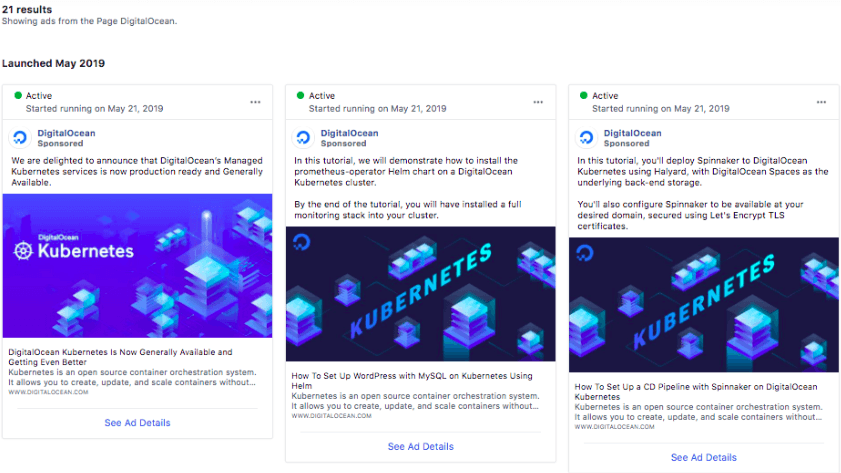Open three-dot options menu on middle ad
Screen dimensions: 841x473
540,102
